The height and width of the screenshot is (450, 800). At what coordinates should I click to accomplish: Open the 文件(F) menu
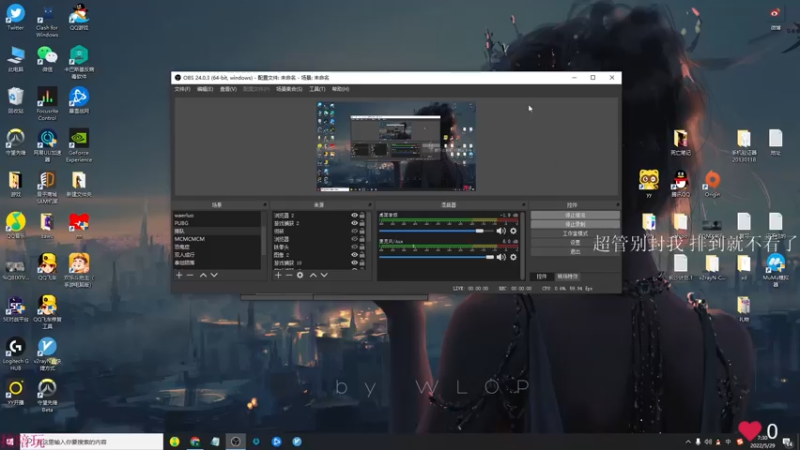pyautogui.click(x=182, y=89)
